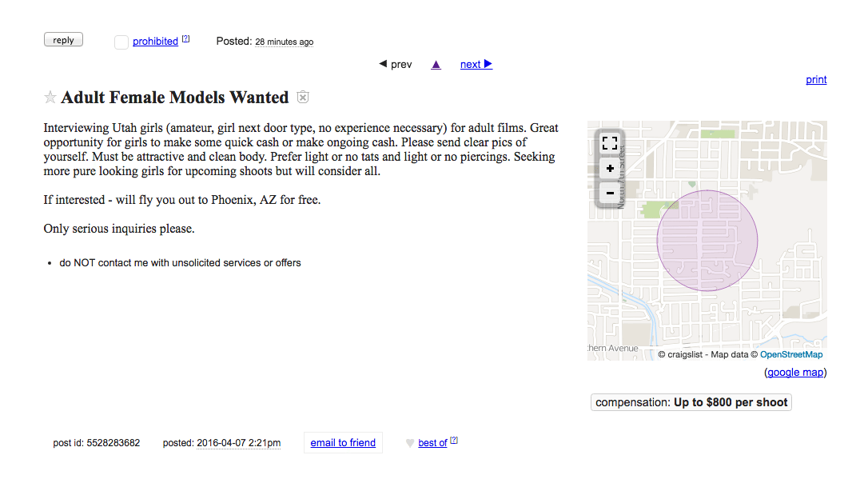Zoom in on the map
Image resolution: width=868 pixels, height=495 pixels.
pyautogui.click(x=610, y=168)
